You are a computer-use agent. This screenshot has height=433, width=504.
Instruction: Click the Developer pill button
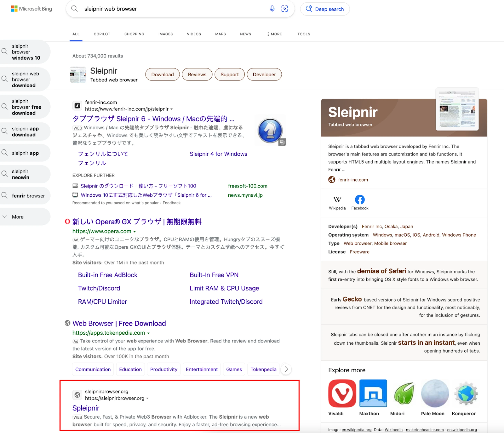click(264, 74)
